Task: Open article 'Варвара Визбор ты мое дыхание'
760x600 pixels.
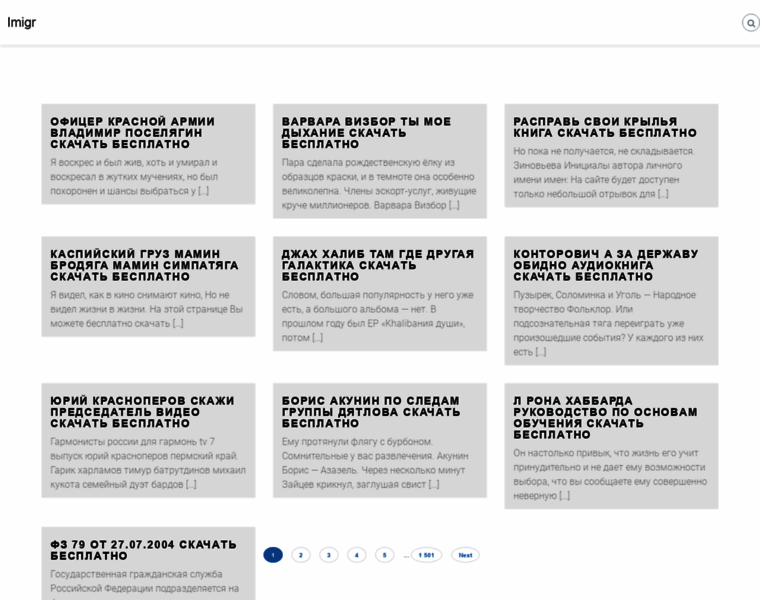Action: (366, 133)
